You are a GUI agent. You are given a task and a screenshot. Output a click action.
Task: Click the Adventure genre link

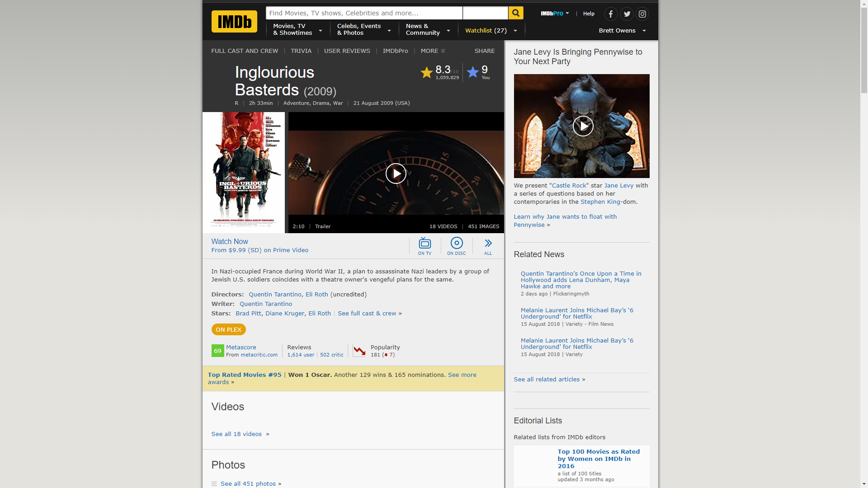point(296,103)
